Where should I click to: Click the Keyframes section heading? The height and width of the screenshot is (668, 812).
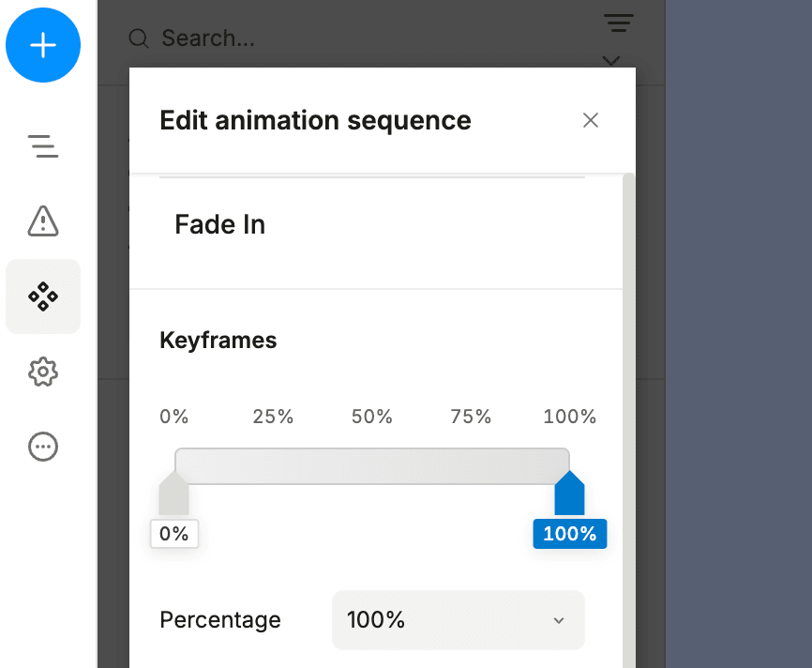pos(218,340)
